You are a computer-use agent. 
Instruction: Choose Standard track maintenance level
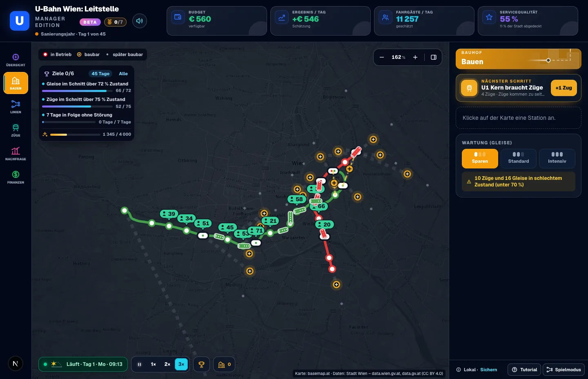click(519, 158)
